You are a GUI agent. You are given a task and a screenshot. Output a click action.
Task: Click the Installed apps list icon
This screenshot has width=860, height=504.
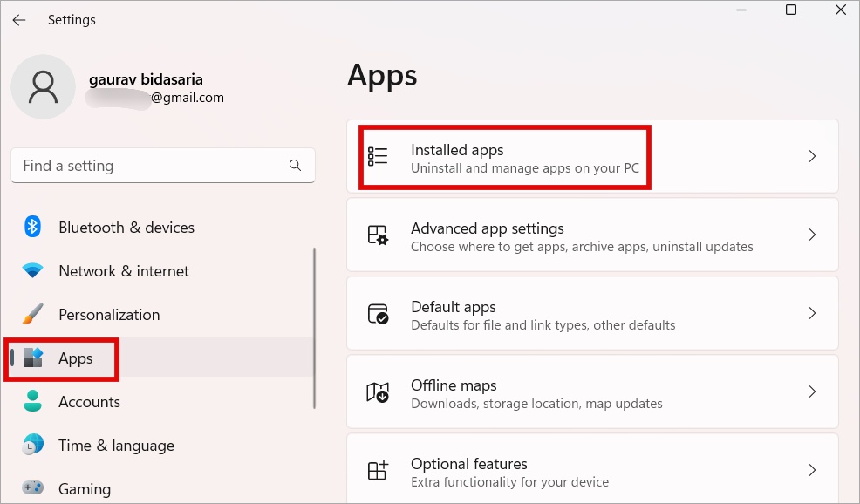point(378,157)
